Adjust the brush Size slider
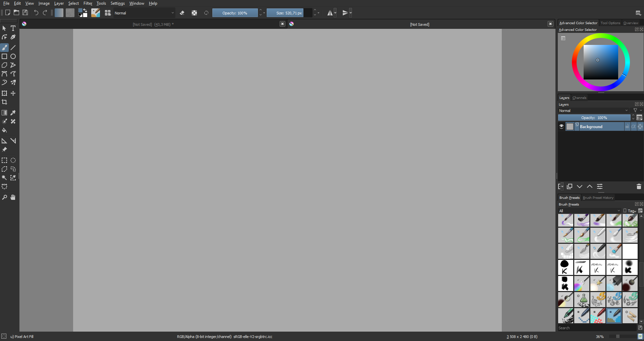This screenshot has height=341, width=644. pyautogui.click(x=289, y=13)
